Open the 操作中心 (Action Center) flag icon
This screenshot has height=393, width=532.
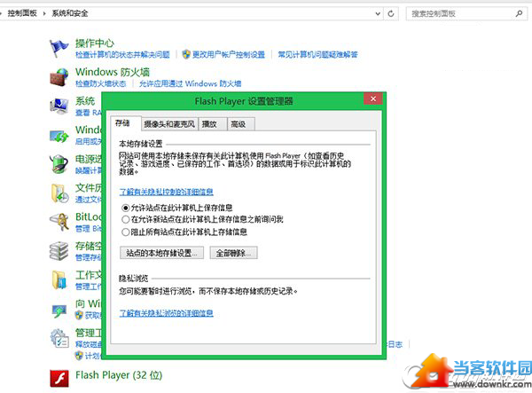click(59, 47)
